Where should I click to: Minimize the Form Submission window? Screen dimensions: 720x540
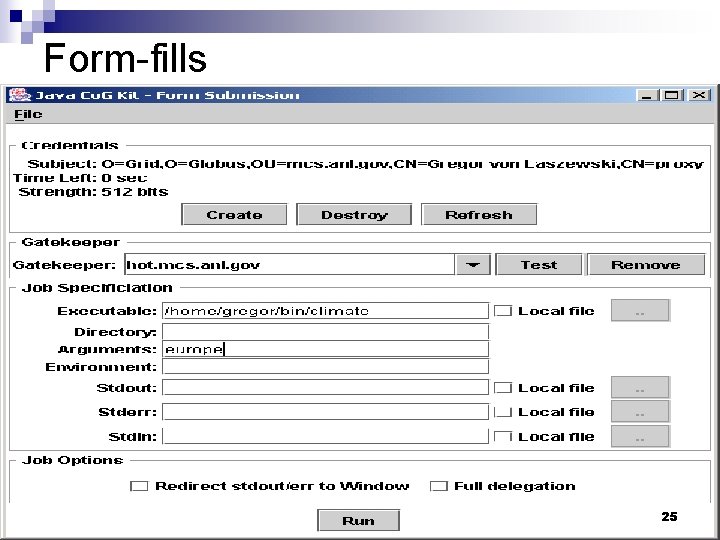(x=647, y=95)
